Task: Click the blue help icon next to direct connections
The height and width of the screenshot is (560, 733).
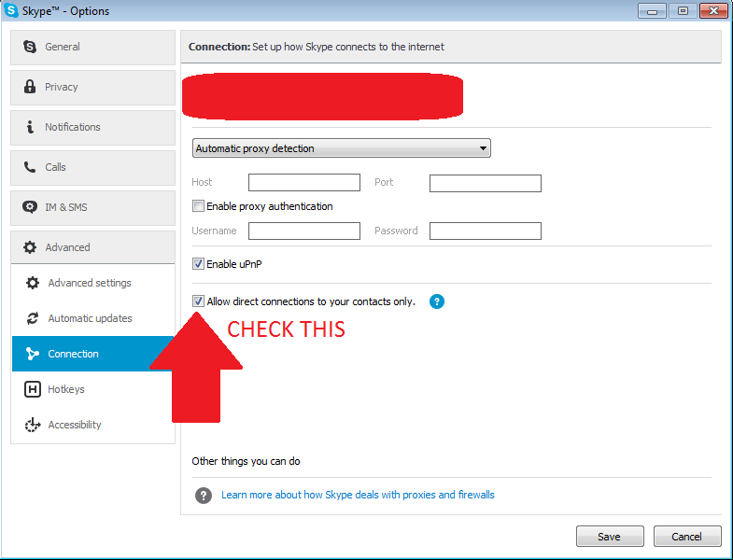Action: tap(437, 301)
